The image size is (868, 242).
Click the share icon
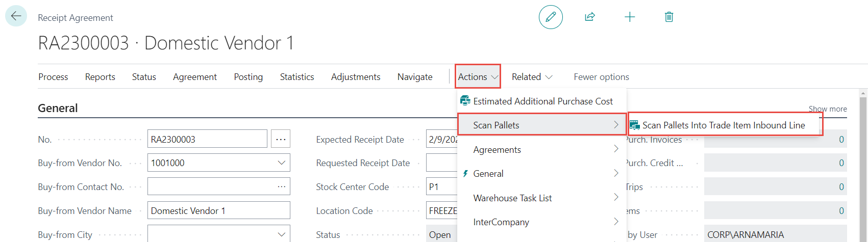pos(590,17)
